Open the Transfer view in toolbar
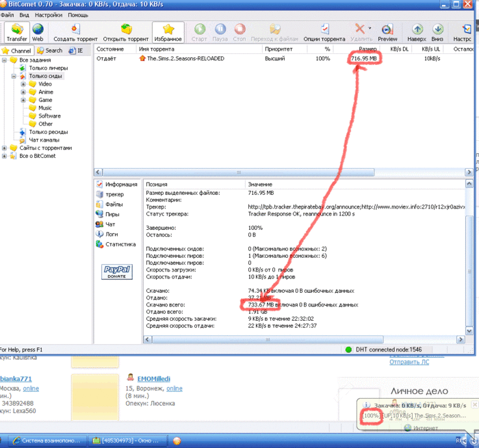479x448 pixels. coord(17,32)
